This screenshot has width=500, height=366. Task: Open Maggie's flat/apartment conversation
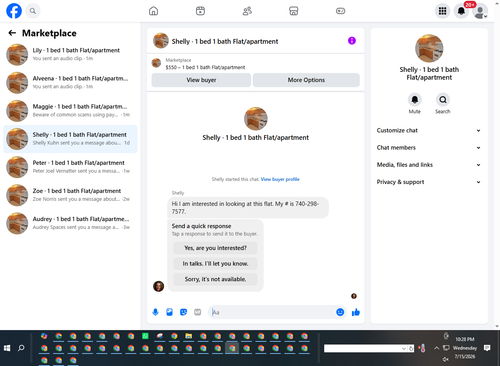(70, 111)
